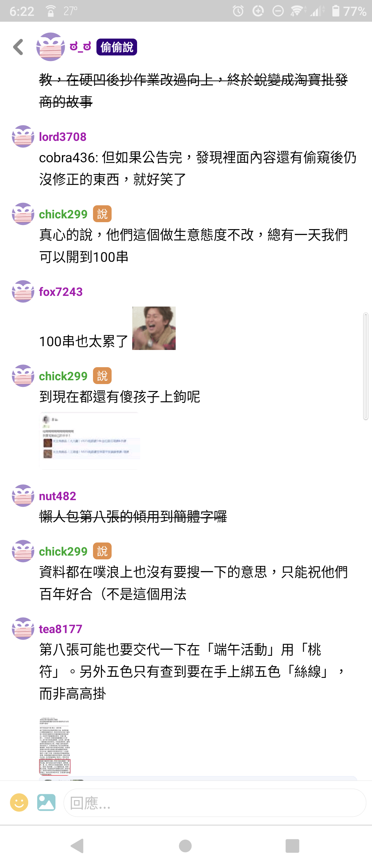The image size is (372, 868).
Task: Open screenshot thumbnail under 傻孩子上鉤 message
Action: point(90,441)
